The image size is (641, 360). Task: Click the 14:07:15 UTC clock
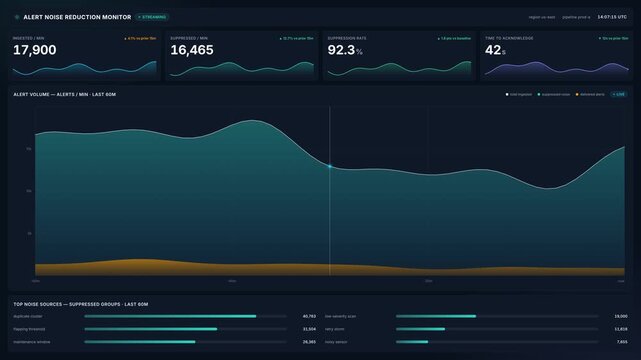coord(612,17)
